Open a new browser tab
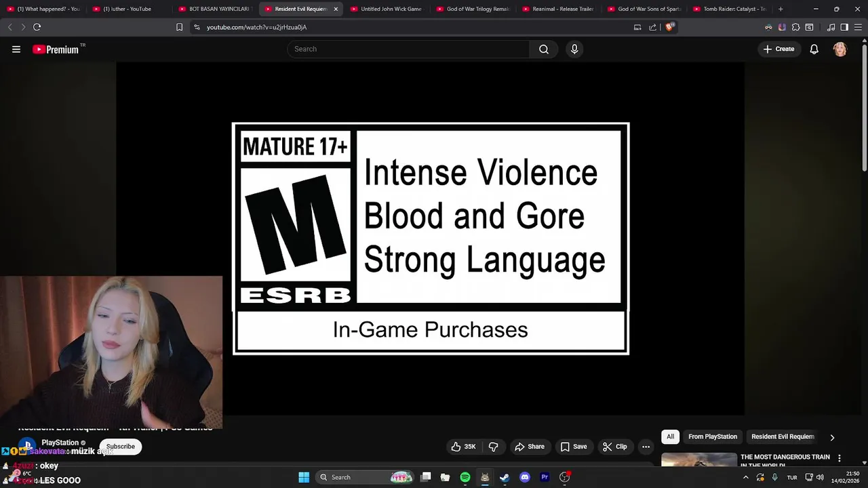868x488 pixels. pos(781,9)
